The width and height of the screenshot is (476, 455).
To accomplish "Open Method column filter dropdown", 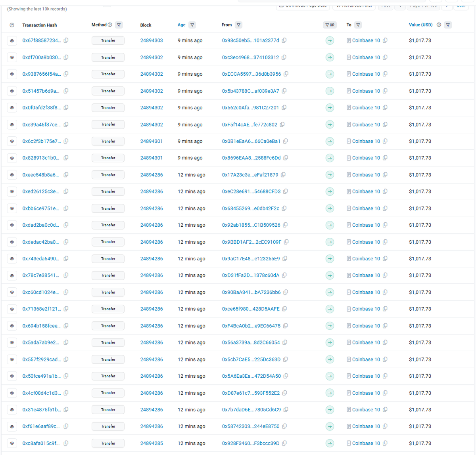I will pyautogui.click(x=119, y=25).
